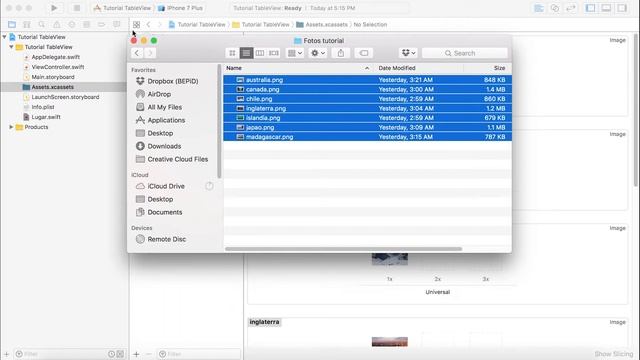Click Assets.xcassets in the jump bar

pos(322,24)
